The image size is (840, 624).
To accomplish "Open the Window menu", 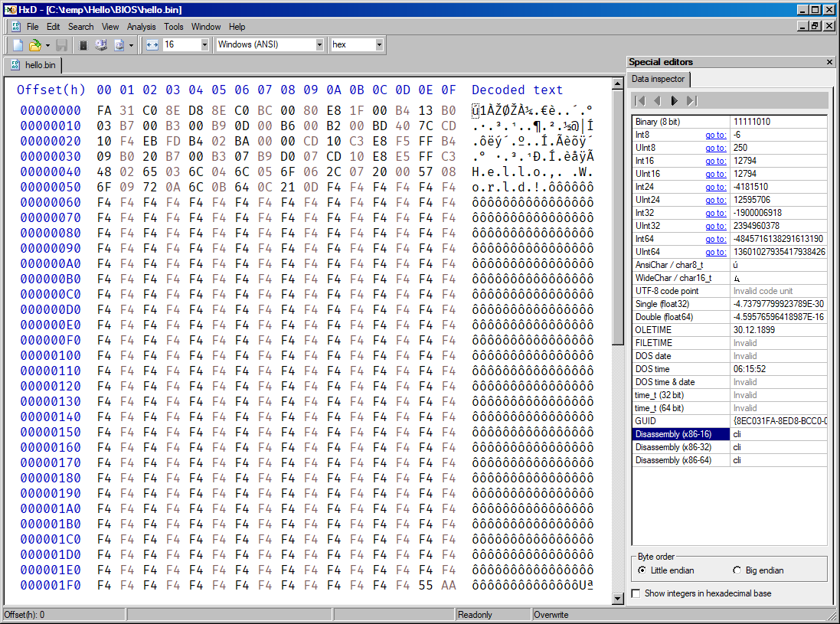I will 206,27.
